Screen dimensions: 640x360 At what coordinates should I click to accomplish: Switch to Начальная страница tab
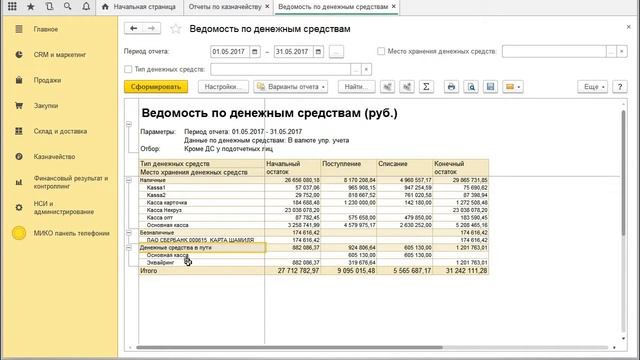tap(139, 7)
